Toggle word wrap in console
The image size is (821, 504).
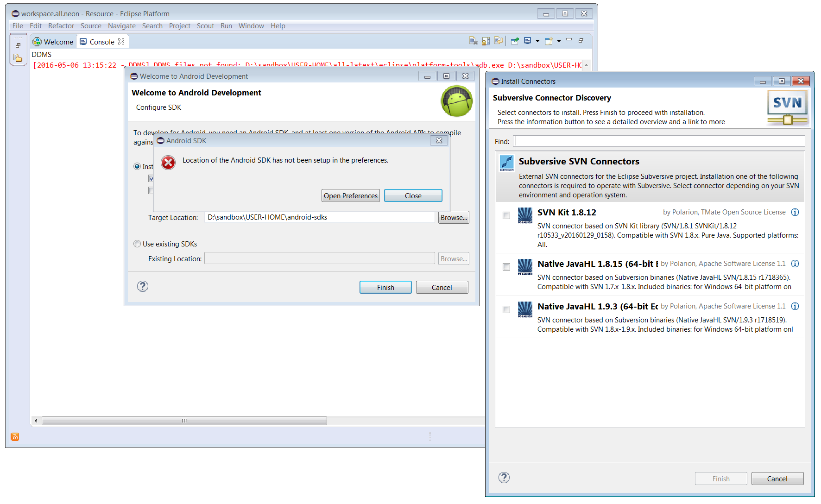coord(498,41)
